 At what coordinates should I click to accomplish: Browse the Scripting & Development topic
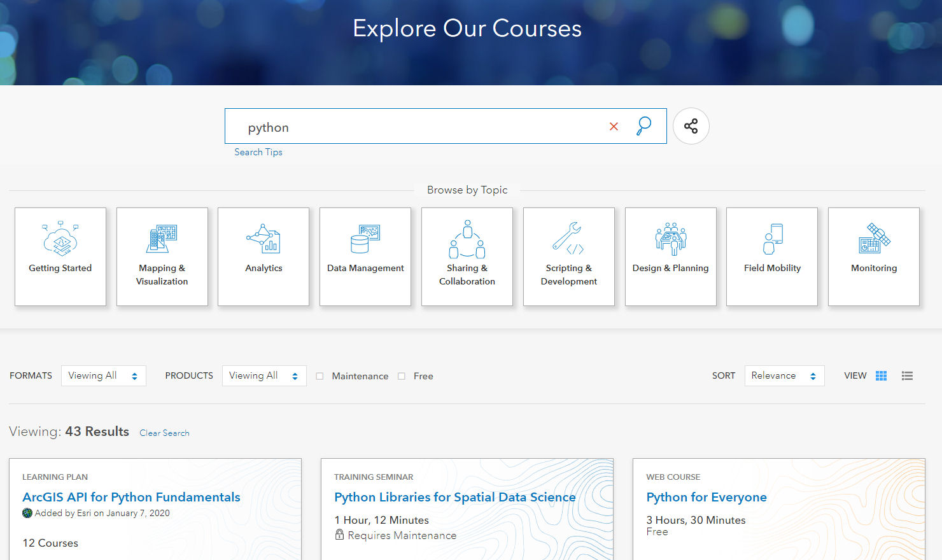(568, 256)
